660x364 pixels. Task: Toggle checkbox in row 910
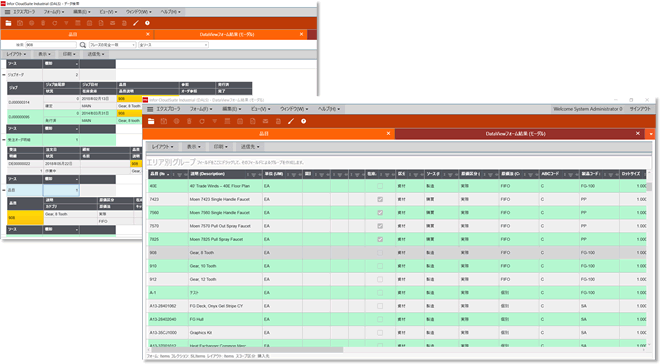(x=380, y=266)
